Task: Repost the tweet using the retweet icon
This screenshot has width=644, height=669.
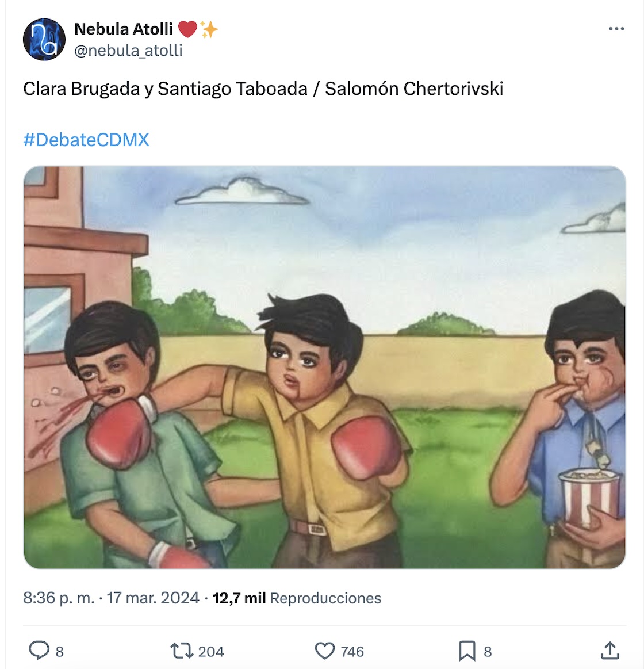Action: tap(182, 651)
